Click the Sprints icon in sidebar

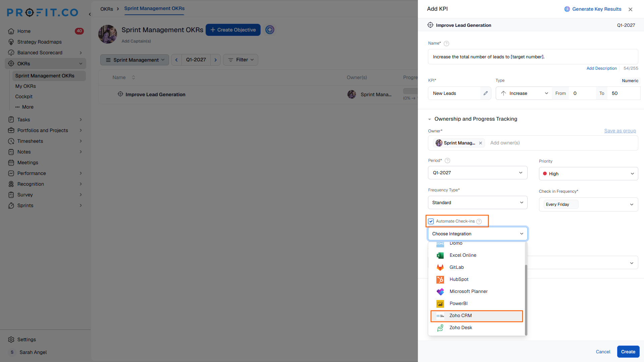[11, 205]
